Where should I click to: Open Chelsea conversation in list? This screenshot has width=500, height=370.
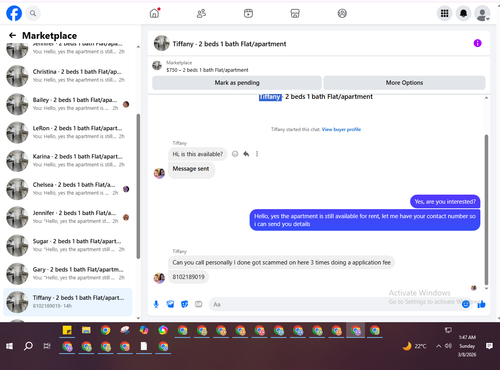pyautogui.click(x=68, y=189)
